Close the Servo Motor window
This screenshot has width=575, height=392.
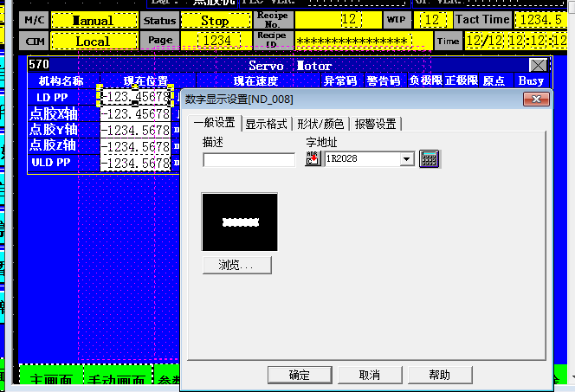[x=538, y=66]
